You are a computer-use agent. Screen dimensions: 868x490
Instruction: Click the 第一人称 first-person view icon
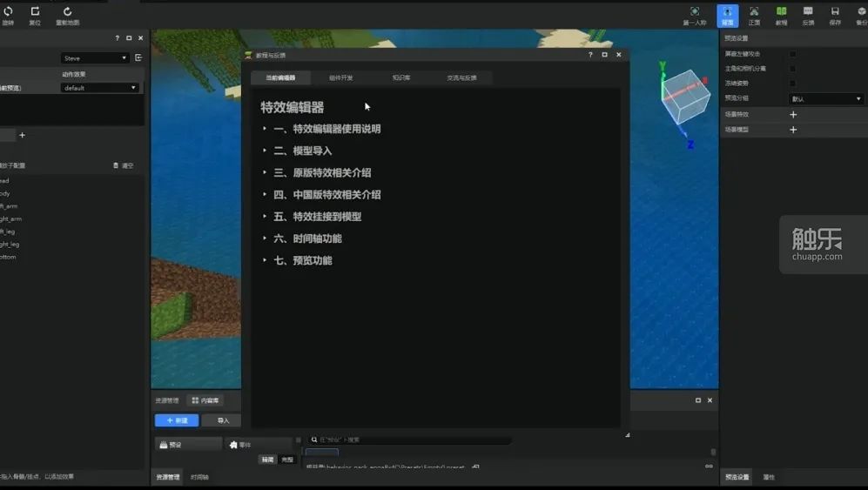pyautogui.click(x=694, y=12)
